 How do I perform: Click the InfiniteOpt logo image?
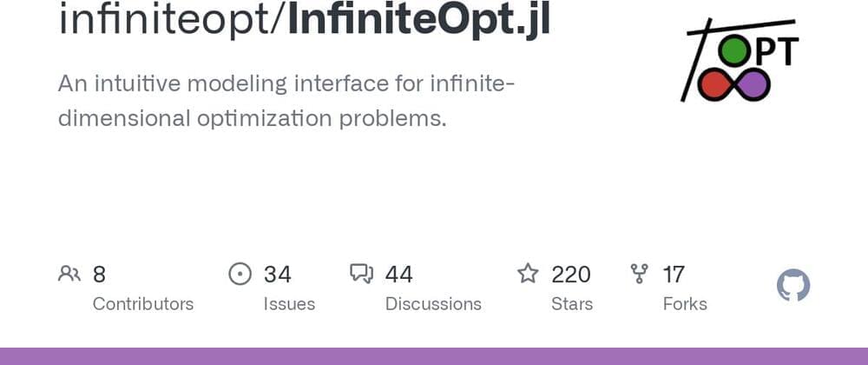(742, 61)
